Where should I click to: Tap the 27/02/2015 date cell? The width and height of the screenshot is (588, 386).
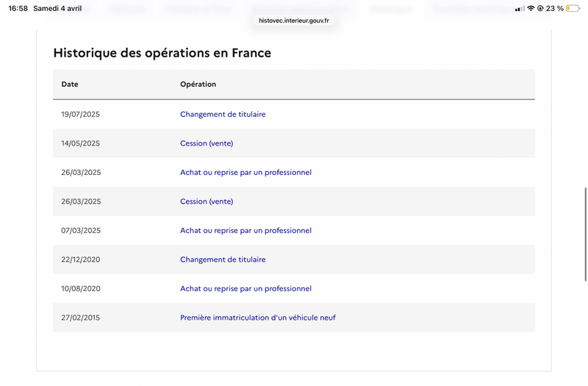(81, 318)
